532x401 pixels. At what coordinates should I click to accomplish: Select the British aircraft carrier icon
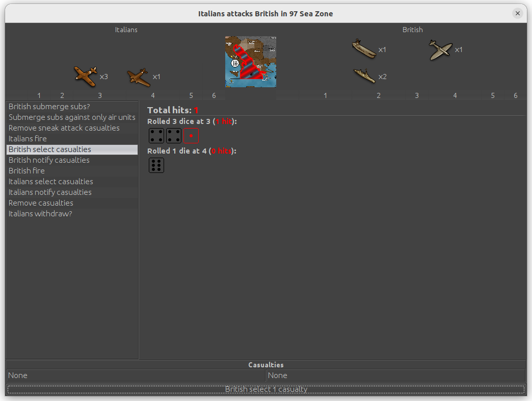[364, 49]
